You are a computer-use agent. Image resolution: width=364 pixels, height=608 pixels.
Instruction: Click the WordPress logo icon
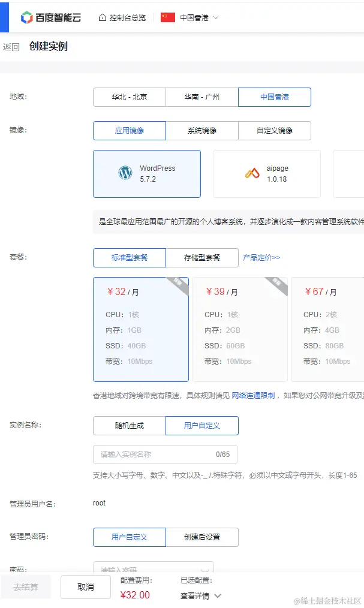tap(125, 173)
